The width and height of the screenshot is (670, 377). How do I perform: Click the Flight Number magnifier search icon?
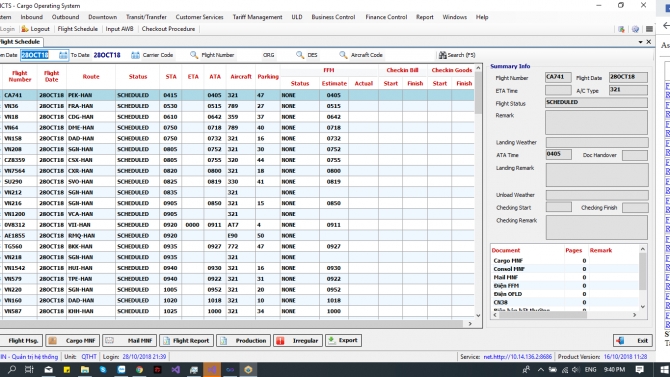tap(194, 55)
